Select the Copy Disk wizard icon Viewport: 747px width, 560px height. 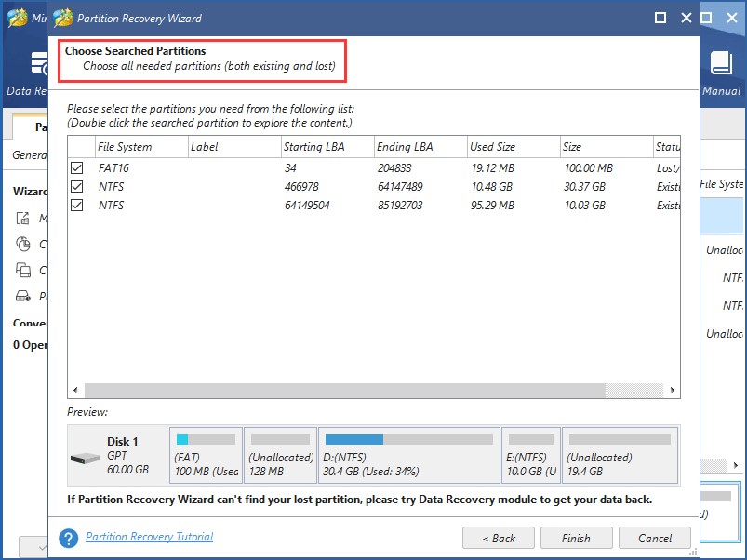tap(24, 245)
